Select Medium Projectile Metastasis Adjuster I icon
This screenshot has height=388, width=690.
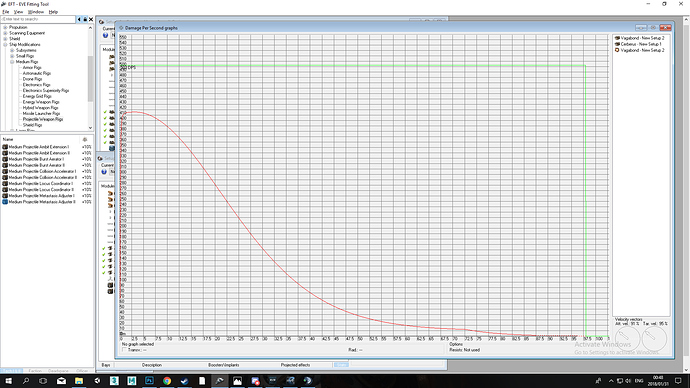(5, 196)
